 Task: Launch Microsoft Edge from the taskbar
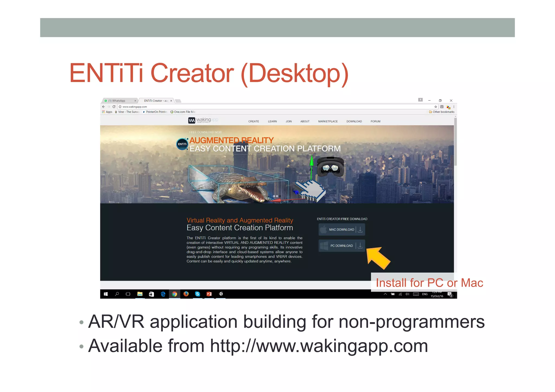163,294
